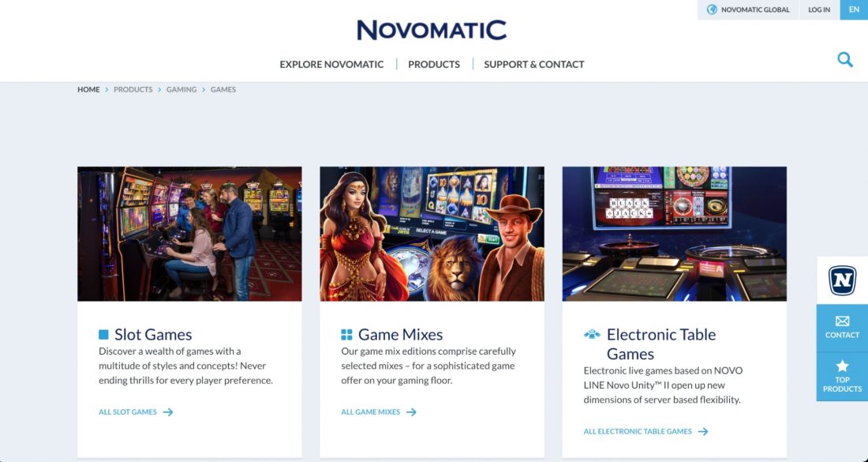
Task: Expand the Products navigation menu
Action: point(434,64)
